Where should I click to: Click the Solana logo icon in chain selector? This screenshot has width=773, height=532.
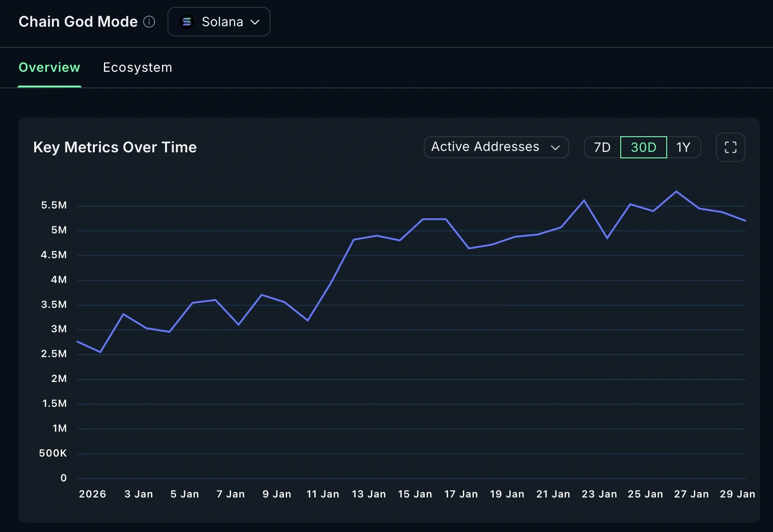click(187, 22)
